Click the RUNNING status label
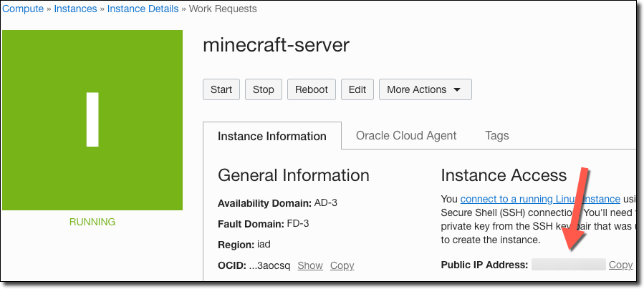This screenshot has width=644, height=289. coord(92,222)
